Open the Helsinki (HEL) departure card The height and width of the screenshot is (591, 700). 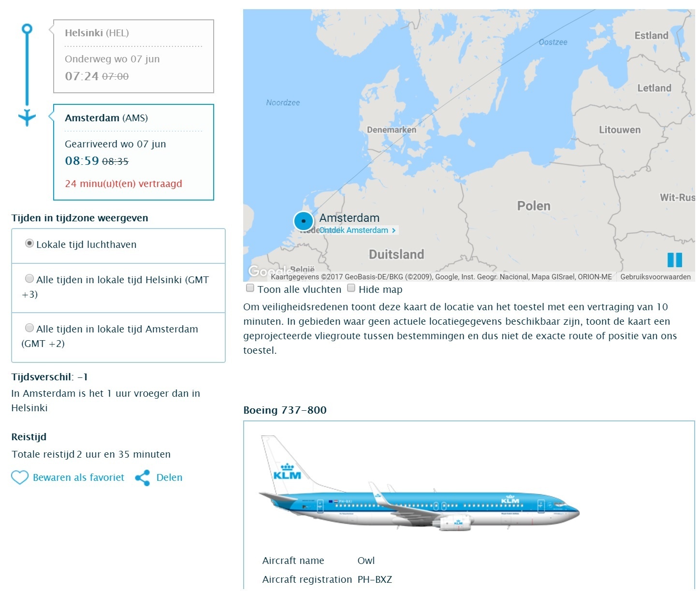pyautogui.click(x=133, y=56)
